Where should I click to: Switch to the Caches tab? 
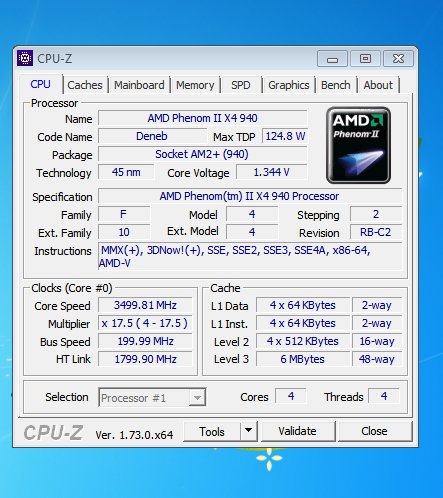[x=85, y=85]
